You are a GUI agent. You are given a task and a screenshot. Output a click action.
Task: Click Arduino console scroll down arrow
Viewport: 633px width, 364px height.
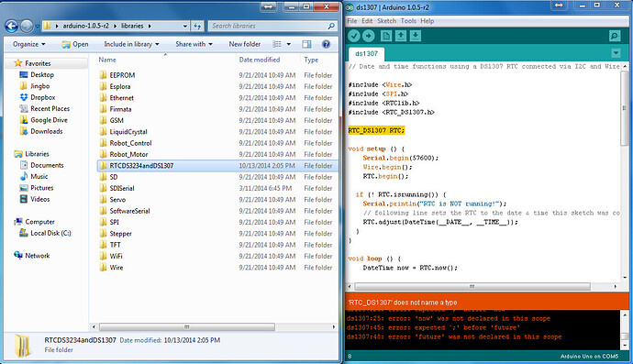tap(625, 346)
